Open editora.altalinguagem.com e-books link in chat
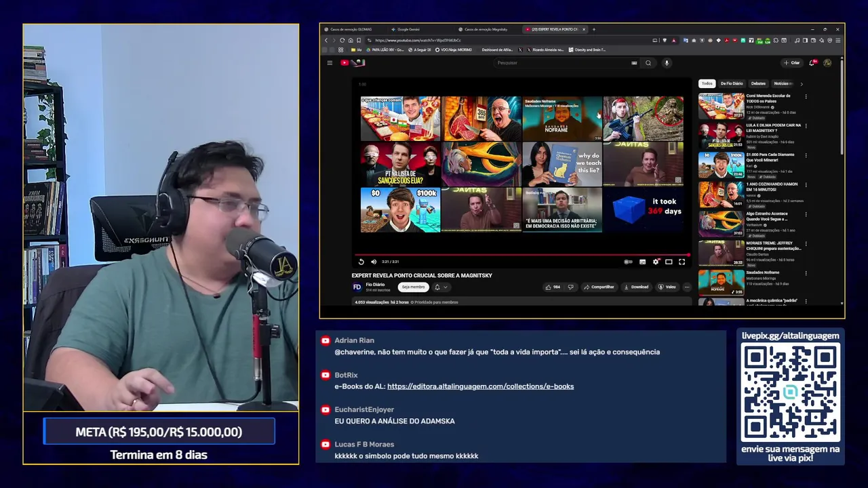Screen dimensions: 868x488 tap(480, 386)
